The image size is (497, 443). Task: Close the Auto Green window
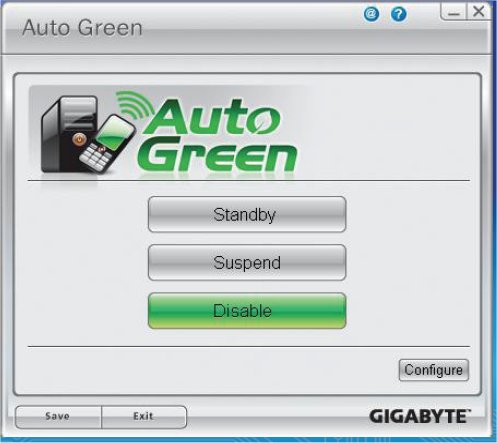479,12
